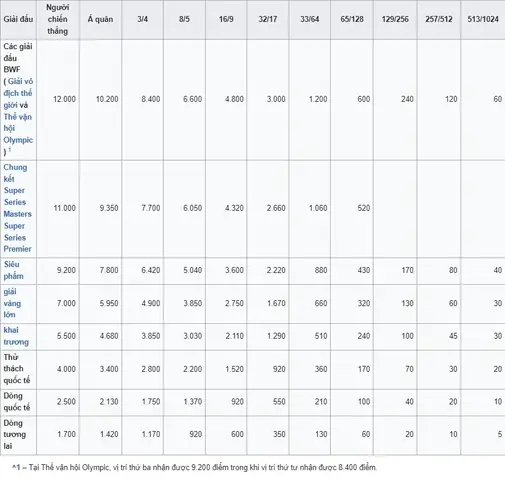Click the footnote 1 superscript marker
The image size is (505, 479).
10,149
